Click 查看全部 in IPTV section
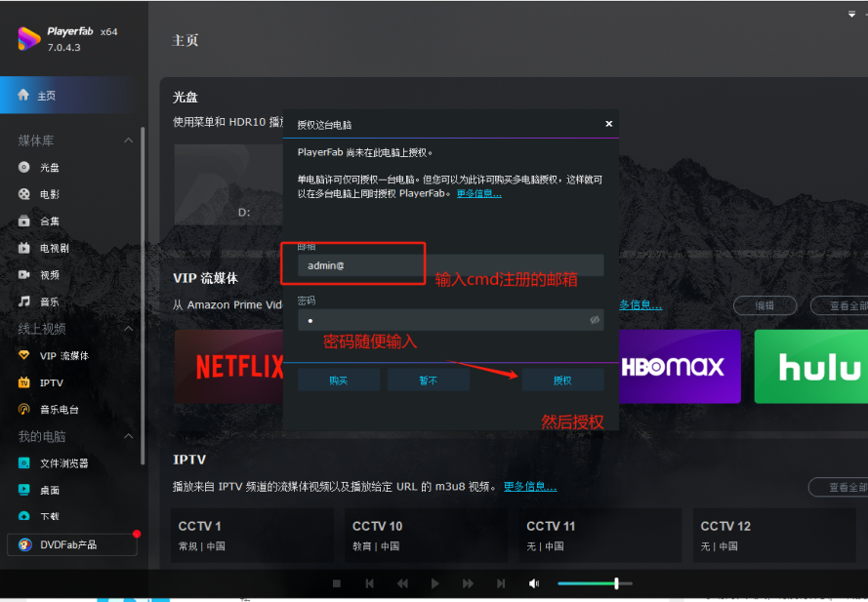868x602 pixels. pos(839,487)
